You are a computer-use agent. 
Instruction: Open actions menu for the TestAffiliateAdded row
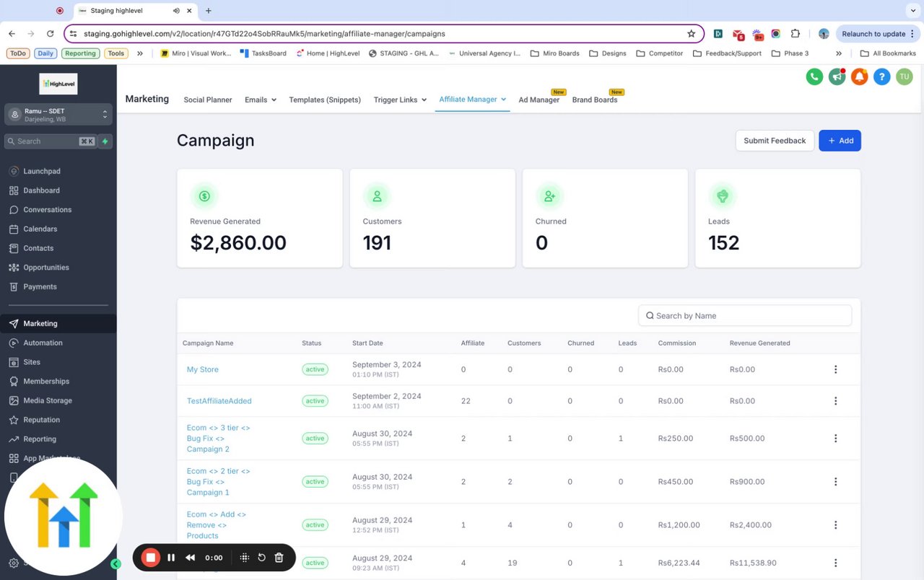(x=835, y=401)
